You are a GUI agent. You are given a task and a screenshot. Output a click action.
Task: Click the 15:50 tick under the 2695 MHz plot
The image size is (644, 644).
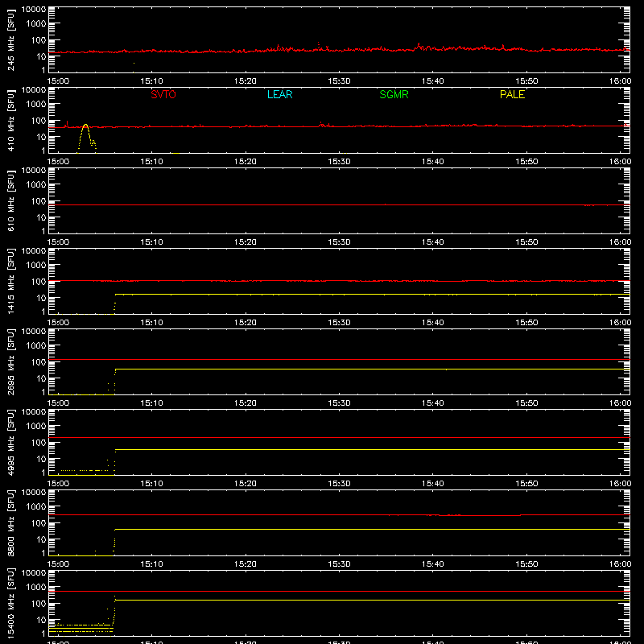[x=526, y=403]
